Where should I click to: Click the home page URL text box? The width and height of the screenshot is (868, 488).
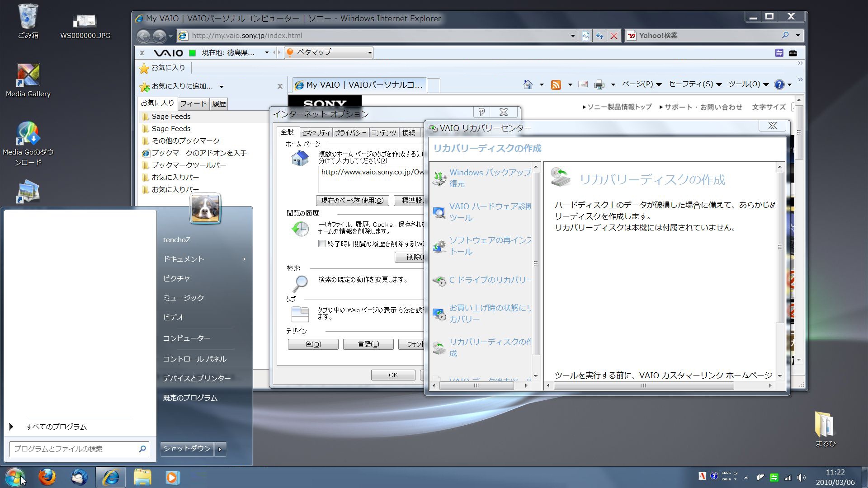[372, 178]
